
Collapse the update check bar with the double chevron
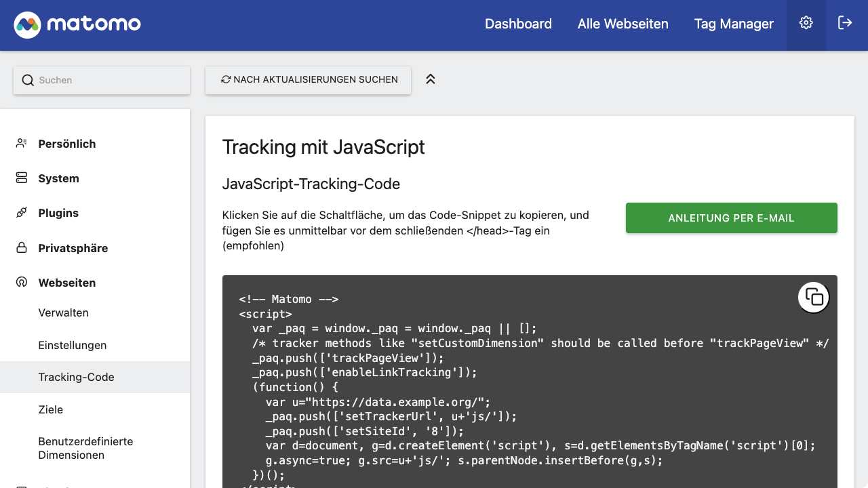[430, 79]
